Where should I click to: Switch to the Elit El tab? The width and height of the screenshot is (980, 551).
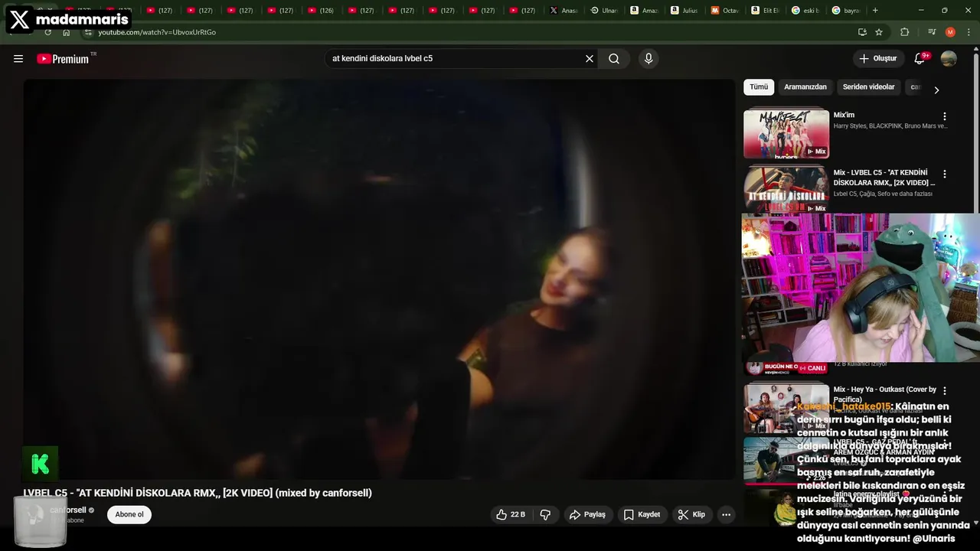[x=765, y=11]
